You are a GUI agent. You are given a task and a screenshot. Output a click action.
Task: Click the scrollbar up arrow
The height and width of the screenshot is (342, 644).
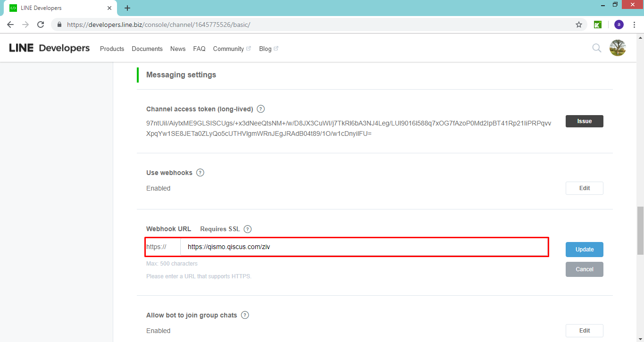(640, 37)
